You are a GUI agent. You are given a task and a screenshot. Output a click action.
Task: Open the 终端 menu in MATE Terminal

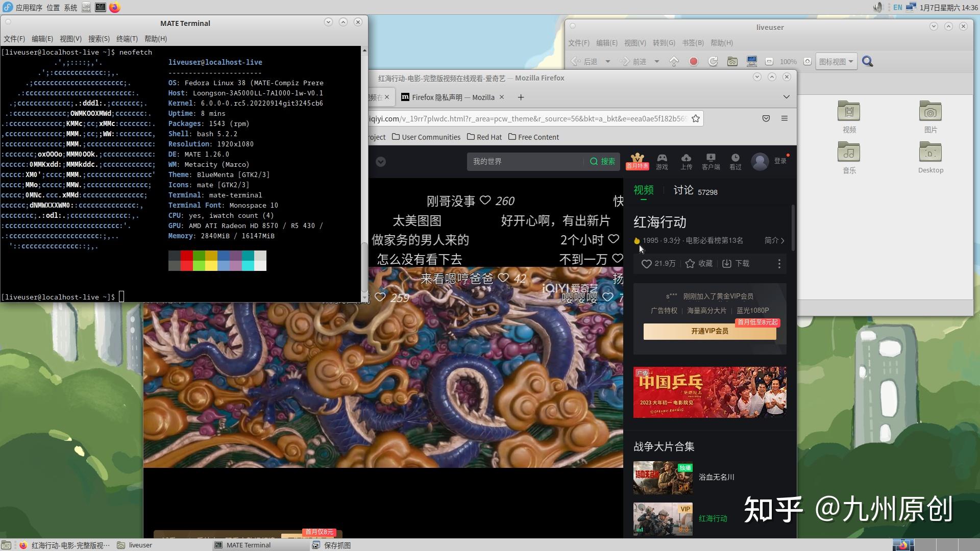[x=127, y=38]
